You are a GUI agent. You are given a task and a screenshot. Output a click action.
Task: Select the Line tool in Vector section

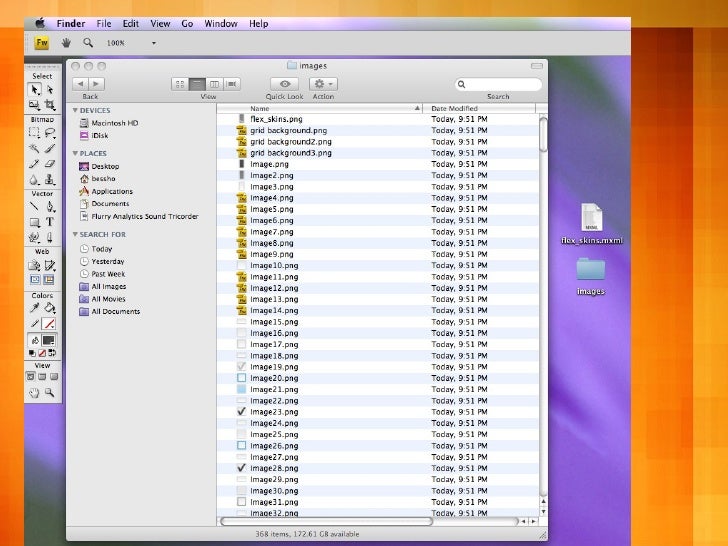click(x=35, y=206)
